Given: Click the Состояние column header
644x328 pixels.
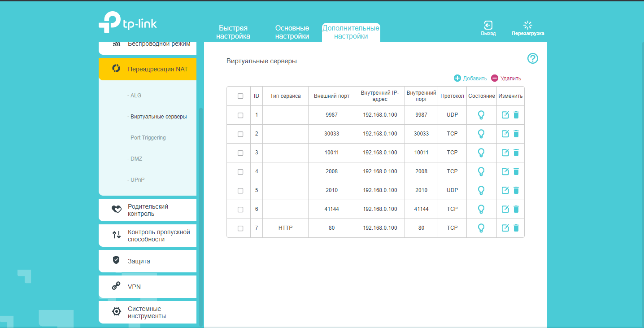Looking at the screenshot, I should [x=482, y=96].
